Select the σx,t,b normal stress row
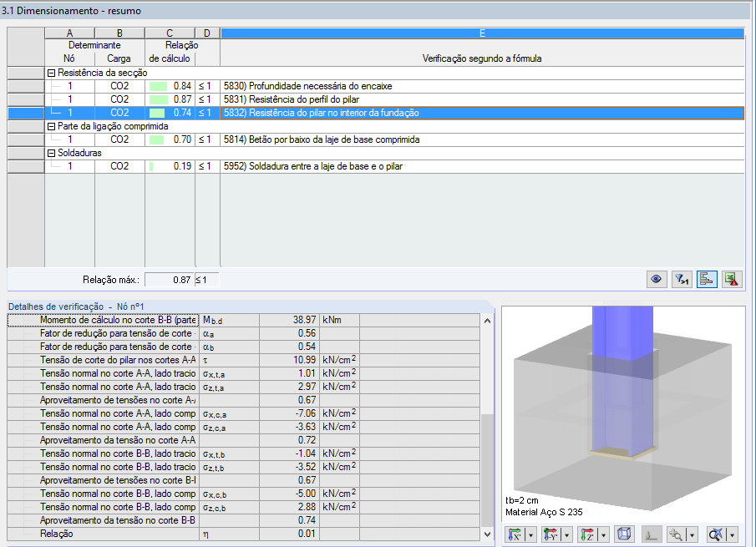Image resolution: width=756 pixels, height=547 pixels. (x=243, y=453)
